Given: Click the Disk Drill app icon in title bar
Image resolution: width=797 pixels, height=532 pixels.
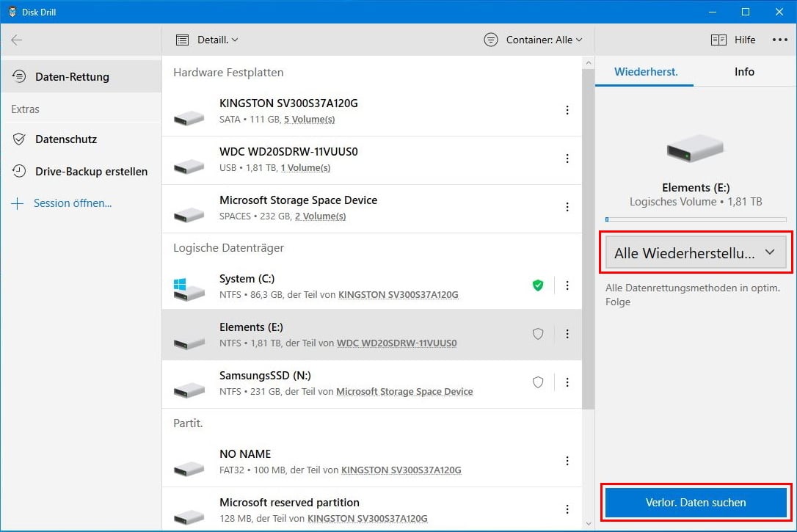Looking at the screenshot, I should click(12, 12).
